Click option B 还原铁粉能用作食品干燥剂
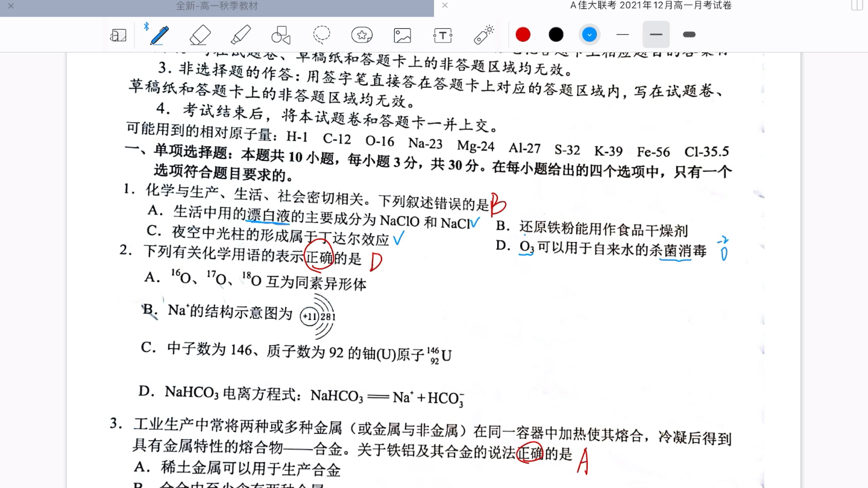Screen dimensions: 868x488 [591, 229]
